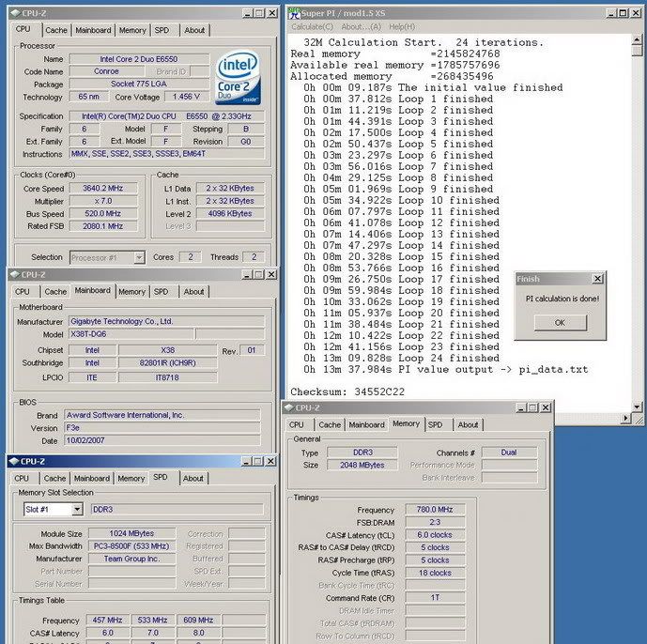Select CPU tab in the Memory Slot Selection window
Viewport: 647px width, 644px height.
[x=23, y=478]
